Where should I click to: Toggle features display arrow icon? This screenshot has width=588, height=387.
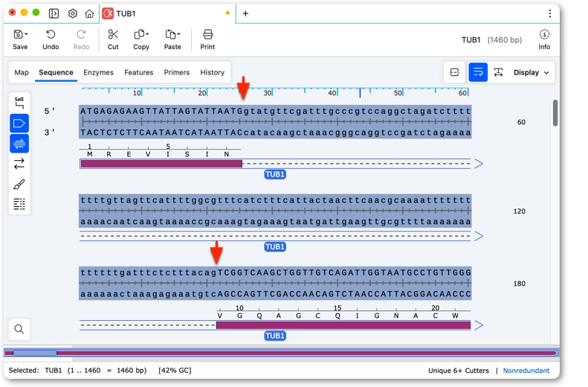pyautogui.click(x=19, y=123)
